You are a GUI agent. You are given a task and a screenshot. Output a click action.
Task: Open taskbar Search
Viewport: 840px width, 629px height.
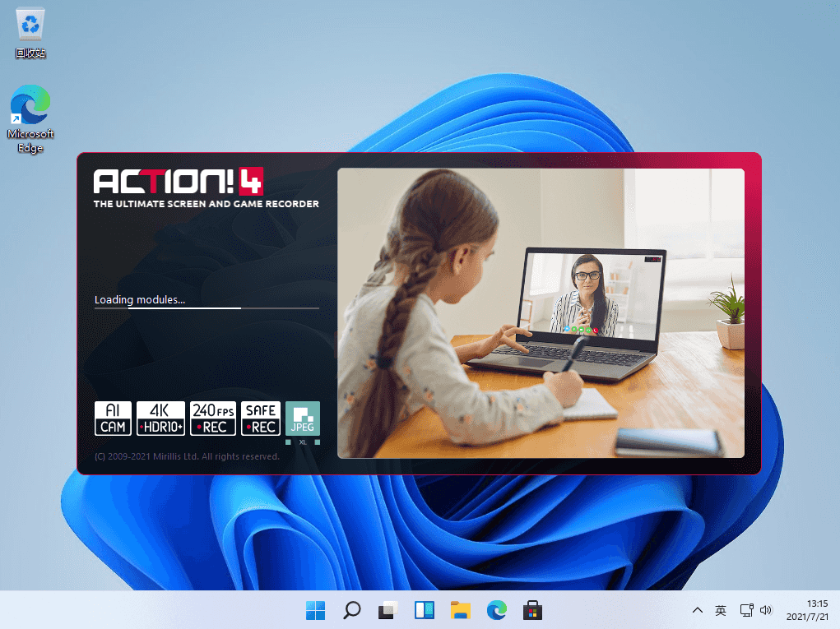pyautogui.click(x=352, y=610)
